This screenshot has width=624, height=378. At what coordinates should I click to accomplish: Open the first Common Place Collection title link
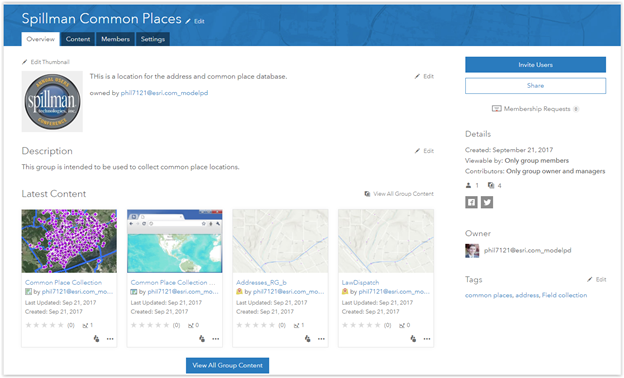coord(63,282)
